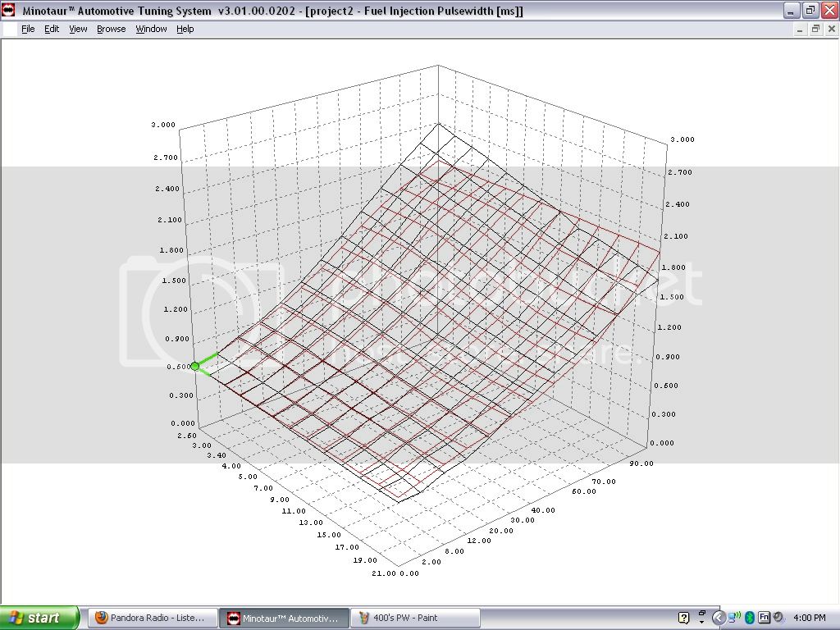Image resolution: width=840 pixels, height=630 pixels.
Task: Click the 2.700 label on the right axis
Action: [x=680, y=172]
